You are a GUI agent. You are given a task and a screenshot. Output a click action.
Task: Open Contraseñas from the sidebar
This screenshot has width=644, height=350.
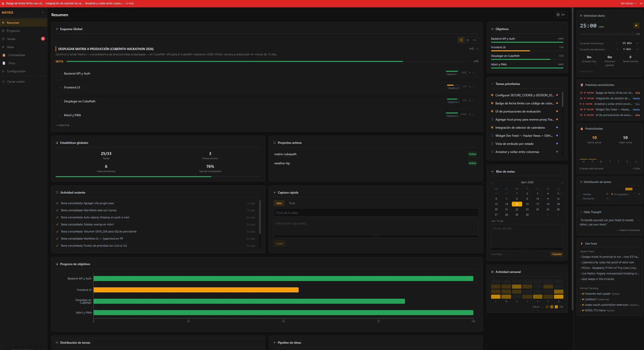tap(16, 55)
